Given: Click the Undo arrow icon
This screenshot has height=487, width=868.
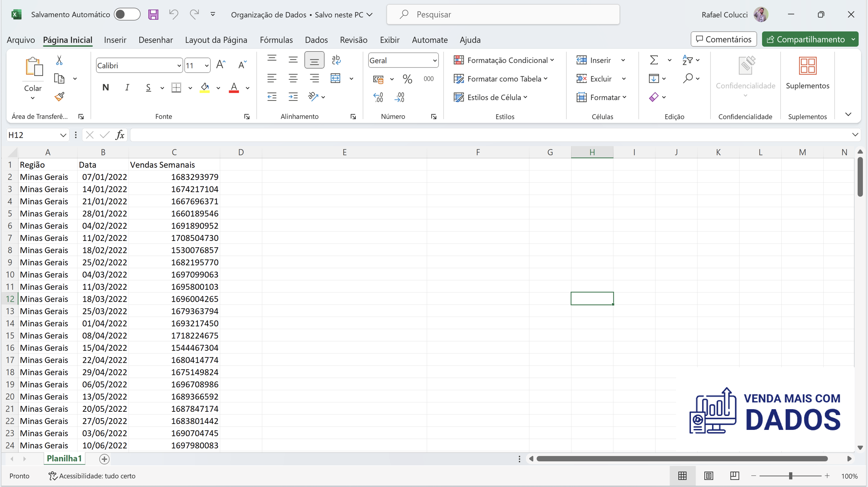Looking at the screenshot, I should (x=173, y=14).
